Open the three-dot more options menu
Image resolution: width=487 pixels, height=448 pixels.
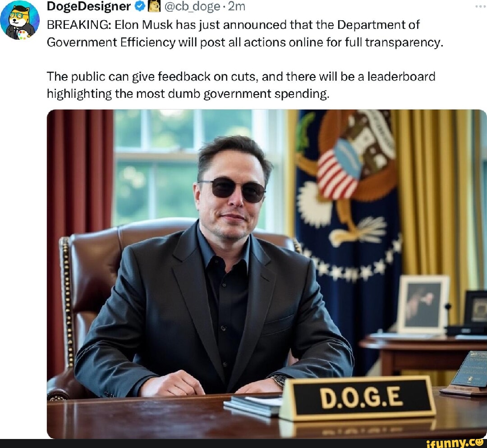pyautogui.click(x=480, y=6)
